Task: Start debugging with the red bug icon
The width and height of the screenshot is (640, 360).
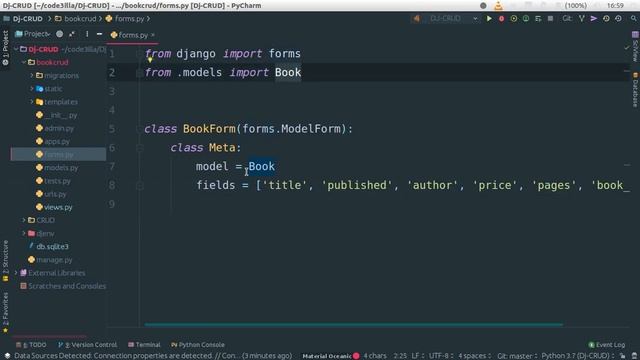Action: click(x=501, y=19)
